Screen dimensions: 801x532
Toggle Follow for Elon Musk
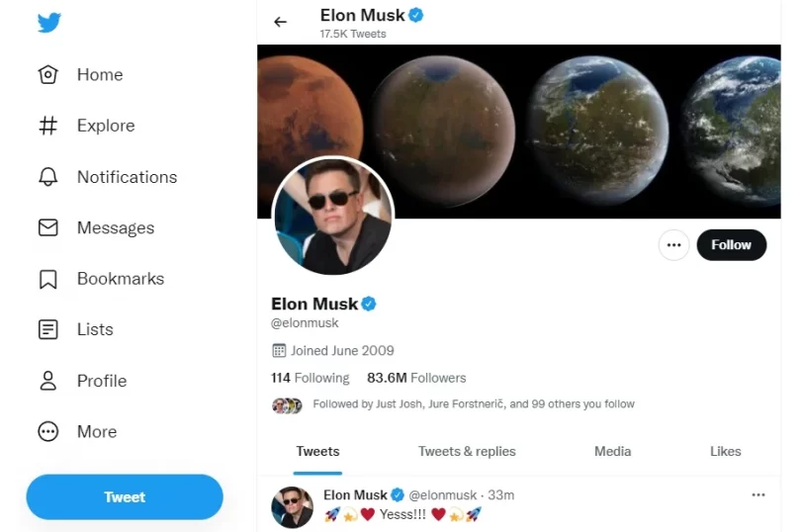coord(731,245)
